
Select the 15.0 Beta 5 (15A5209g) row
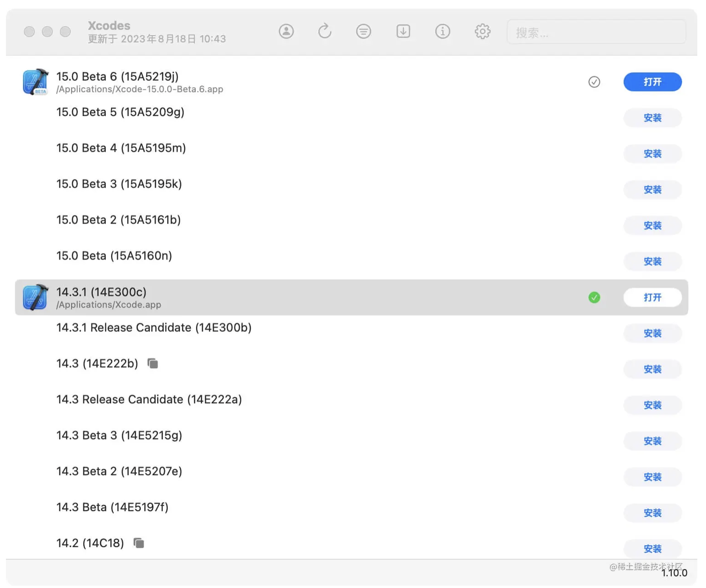click(x=351, y=118)
